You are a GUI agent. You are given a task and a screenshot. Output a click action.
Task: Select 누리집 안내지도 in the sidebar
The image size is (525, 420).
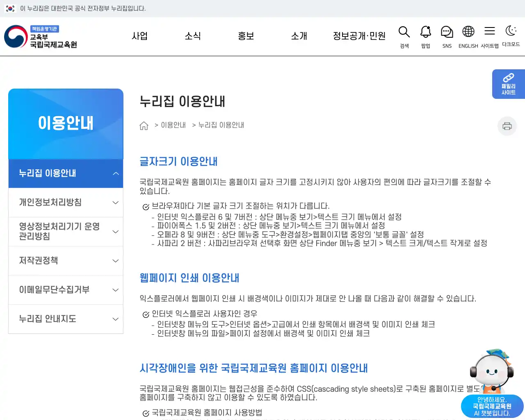point(48,319)
